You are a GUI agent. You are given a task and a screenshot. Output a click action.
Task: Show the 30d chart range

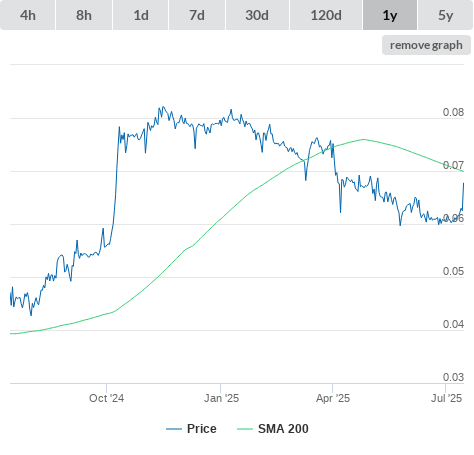pos(257,15)
